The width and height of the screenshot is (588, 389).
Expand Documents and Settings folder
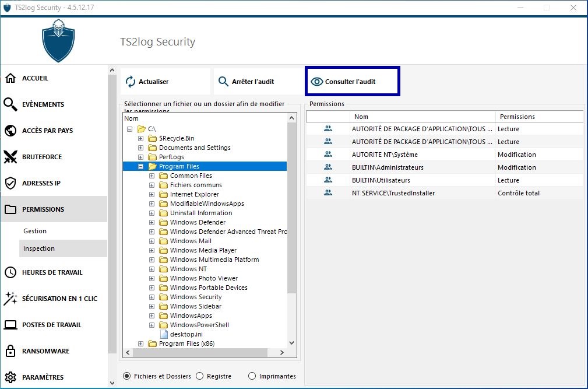tap(140, 148)
